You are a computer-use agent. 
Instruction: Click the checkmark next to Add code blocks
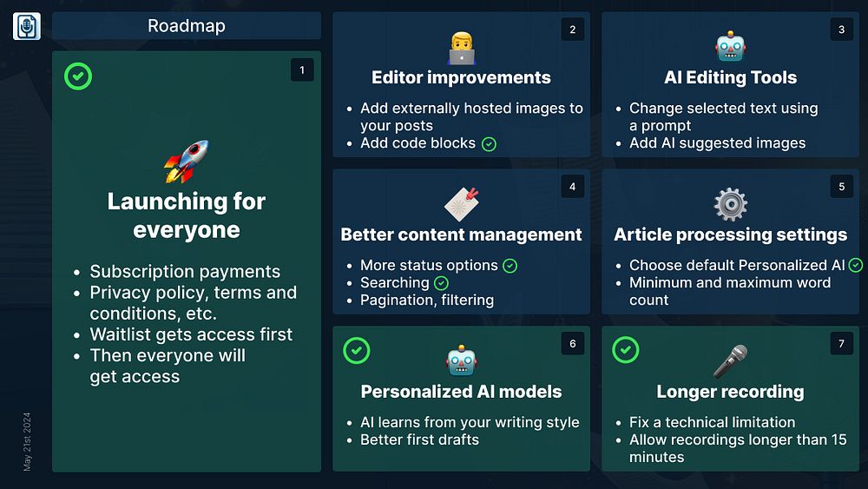489,144
